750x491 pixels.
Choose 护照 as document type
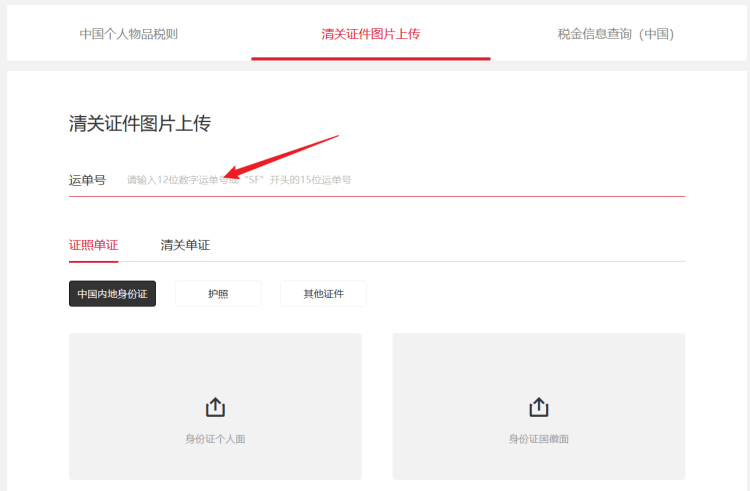click(x=218, y=294)
